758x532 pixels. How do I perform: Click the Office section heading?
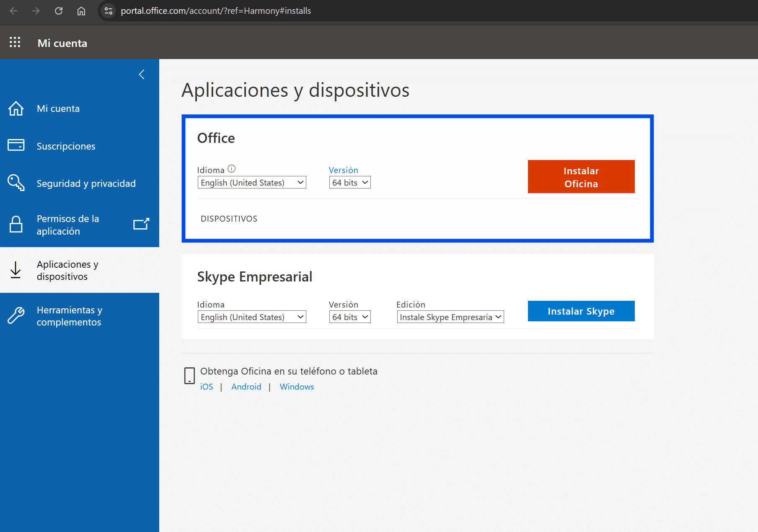click(216, 138)
